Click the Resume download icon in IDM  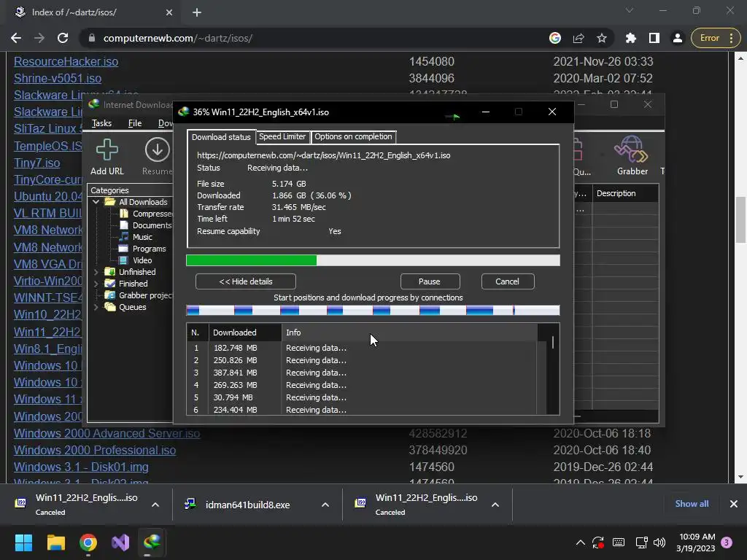tap(158, 149)
